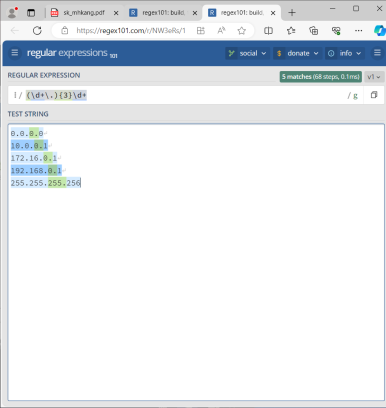Open the Copilot sidebar icon
Image resolution: width=386 pixels, height=408 pixels.
(379, 31)
